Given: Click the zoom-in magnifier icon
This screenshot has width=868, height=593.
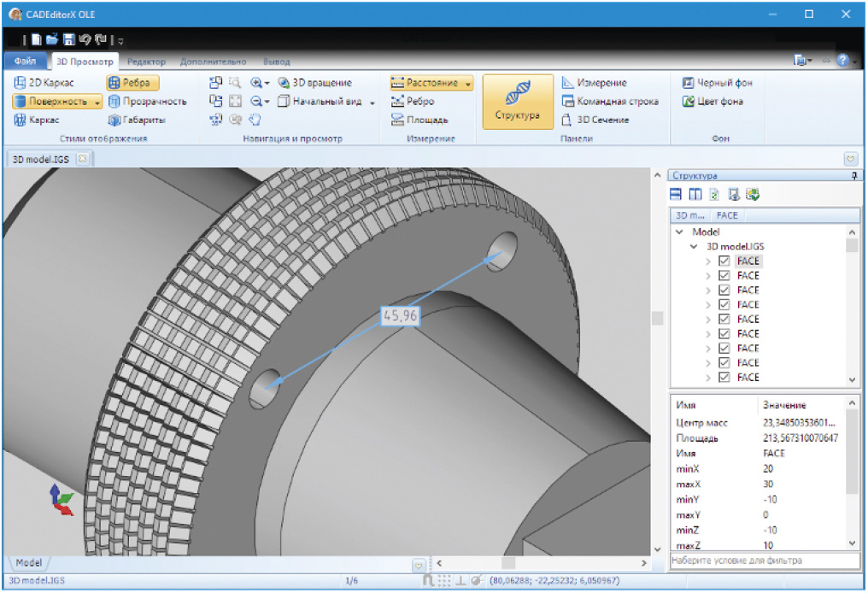Looking at the screenshot, I should tap(255, 83).
